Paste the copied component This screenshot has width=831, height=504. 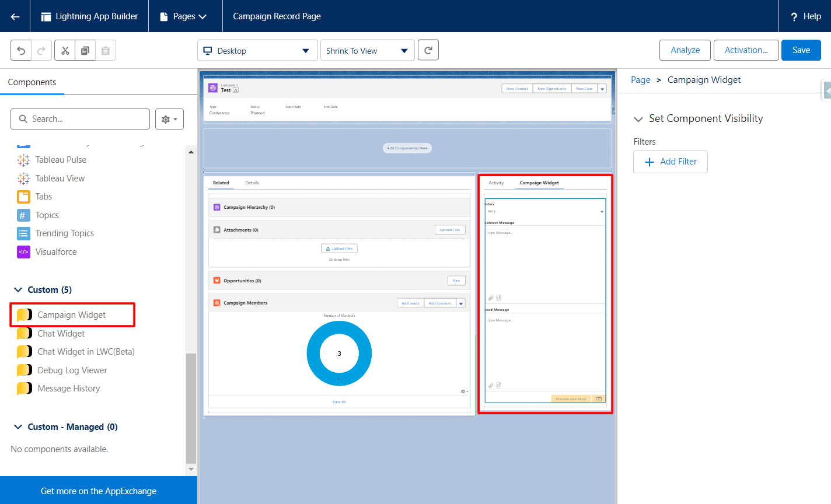pyautogui.click(x=106, y=51)
